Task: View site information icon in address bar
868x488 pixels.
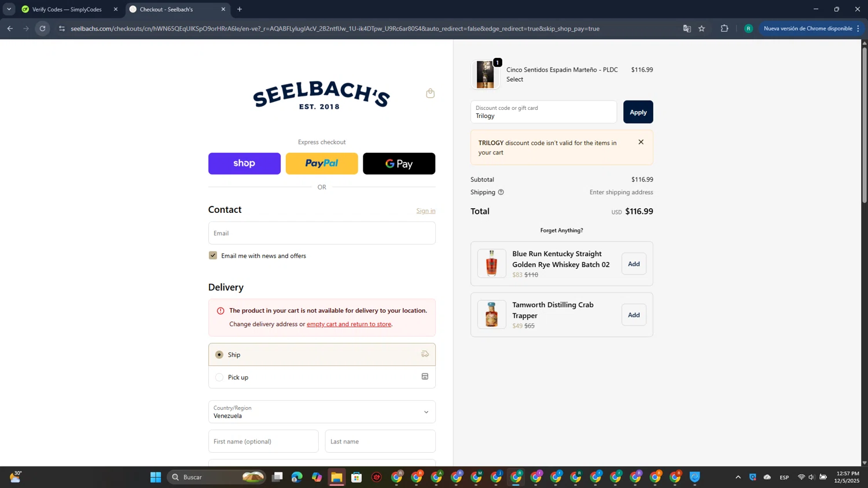Action: coord(62,28)
